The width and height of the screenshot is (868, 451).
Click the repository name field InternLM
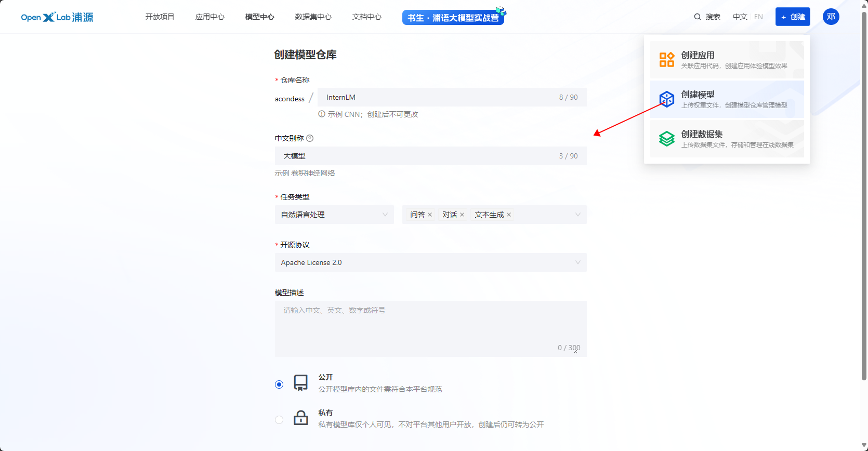coord(452,97)
